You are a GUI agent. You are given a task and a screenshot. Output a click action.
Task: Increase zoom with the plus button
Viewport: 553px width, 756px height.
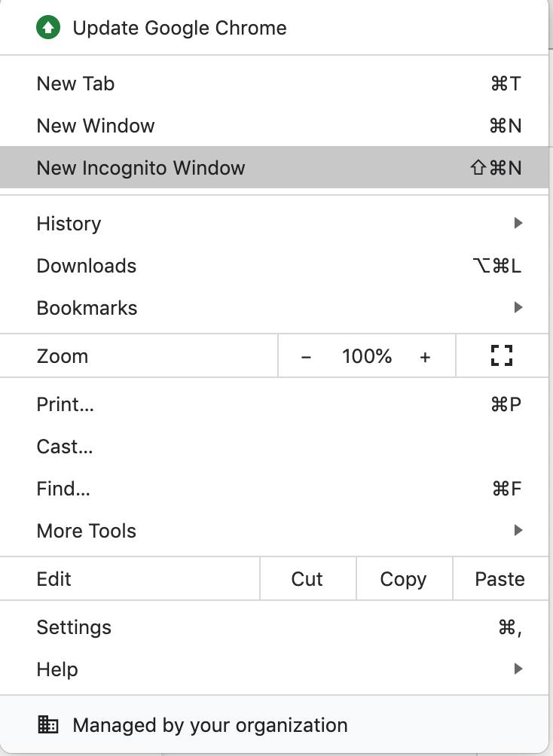point(425,357)
